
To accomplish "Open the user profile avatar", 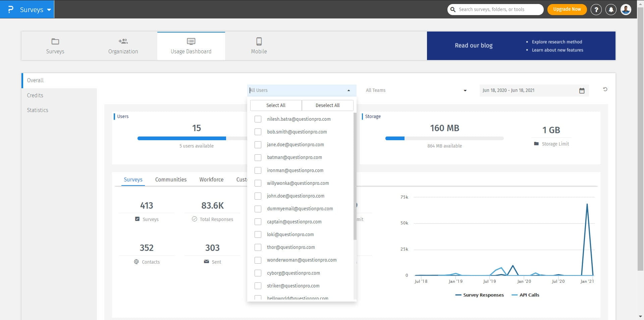I will pyautogui.click(x=626, y=10).
